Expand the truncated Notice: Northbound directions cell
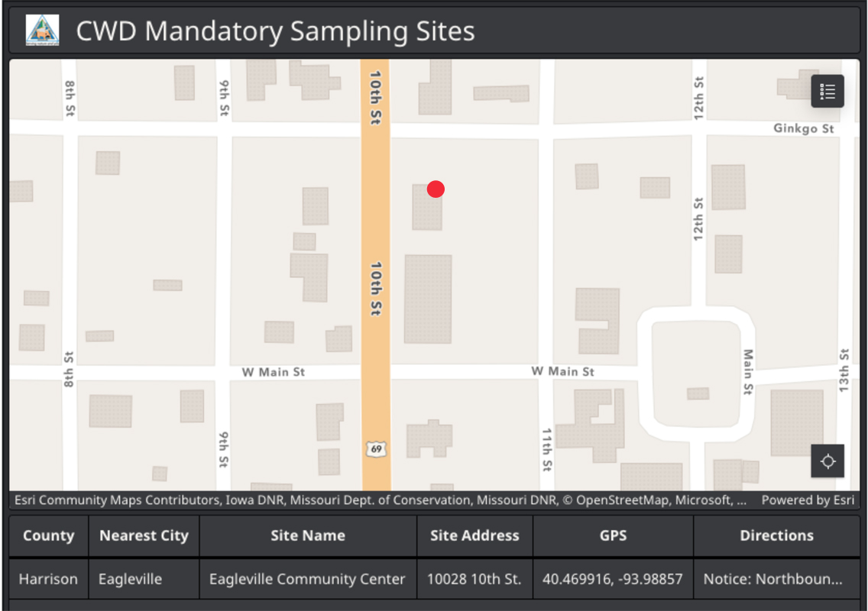This screenshot has width=868, height=611. (x=772, y=579)
